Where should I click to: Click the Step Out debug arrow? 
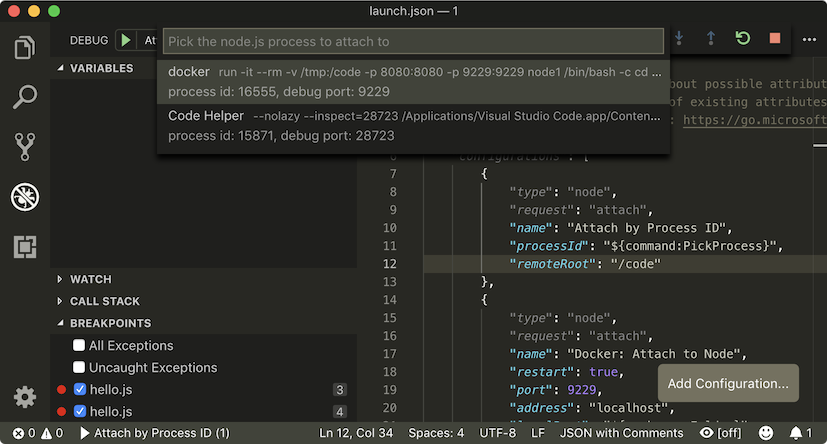click(711, 38)
